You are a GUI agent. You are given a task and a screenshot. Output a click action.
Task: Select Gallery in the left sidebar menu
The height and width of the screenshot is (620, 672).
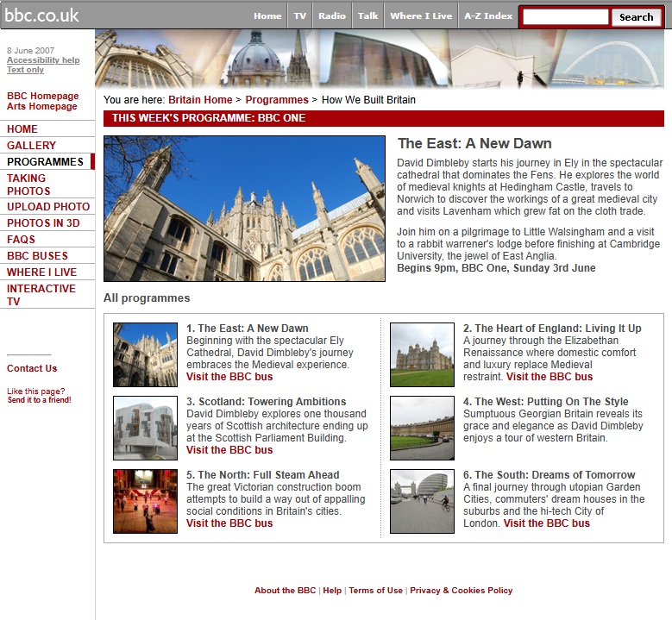coord(31,146)
